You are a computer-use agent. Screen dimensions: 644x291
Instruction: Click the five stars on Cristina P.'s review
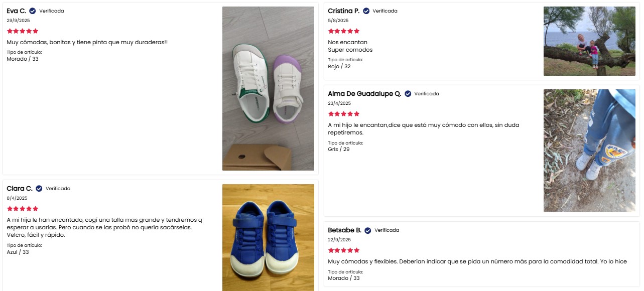click(344, 31)
